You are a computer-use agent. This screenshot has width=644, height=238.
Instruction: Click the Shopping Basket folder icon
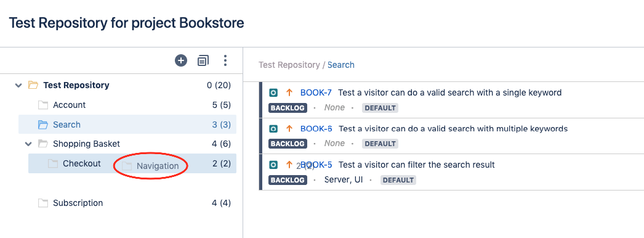[43, 144]
